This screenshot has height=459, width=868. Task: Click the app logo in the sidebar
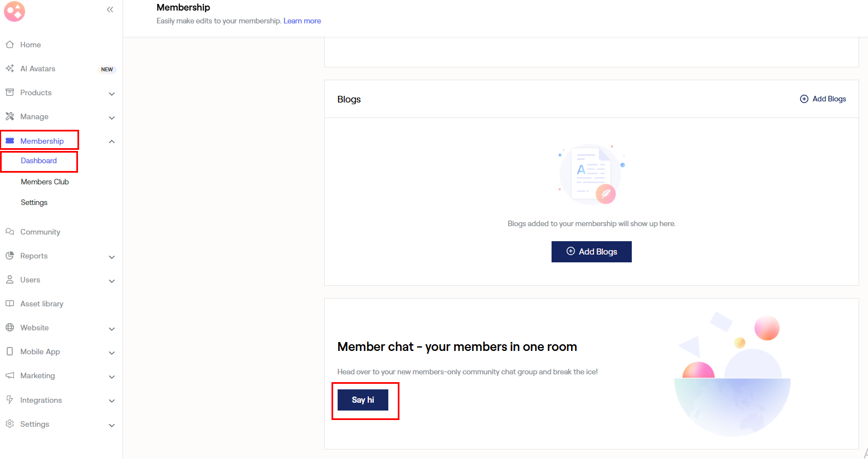14,11
